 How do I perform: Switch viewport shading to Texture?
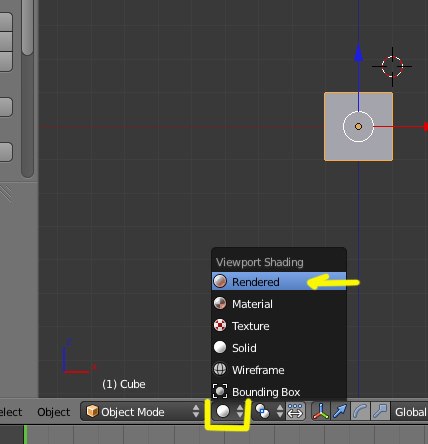pyautogui.click(x=279, y=326)
